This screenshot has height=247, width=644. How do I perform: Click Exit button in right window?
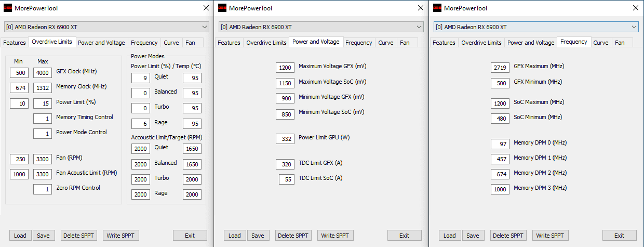click(x=620, y=236)
